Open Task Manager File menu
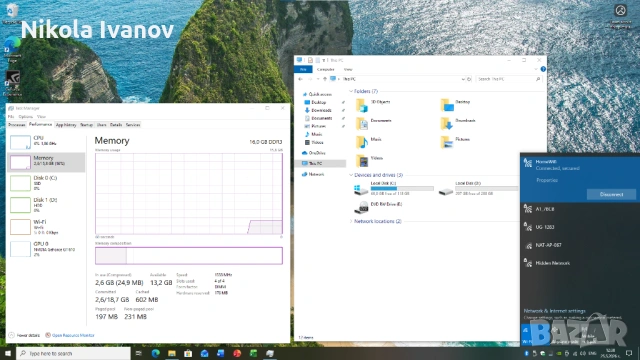The height and width of the screenshot is (360, 640). point(11,117)
